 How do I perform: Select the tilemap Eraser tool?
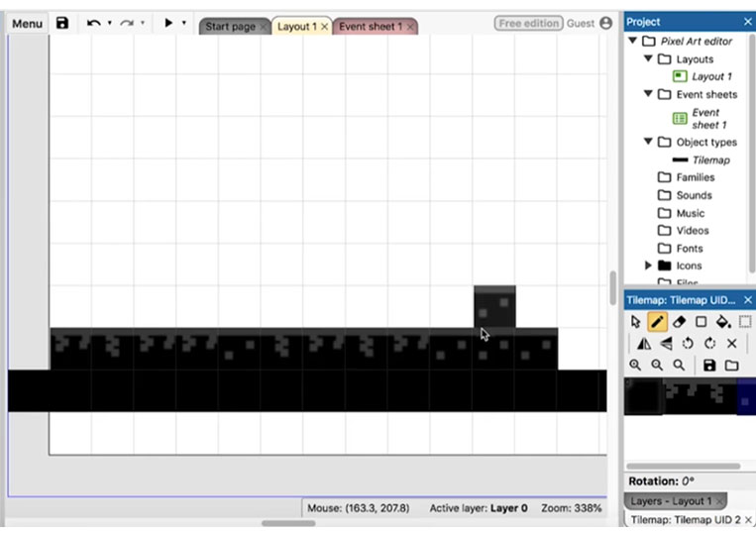pos(679,322)
